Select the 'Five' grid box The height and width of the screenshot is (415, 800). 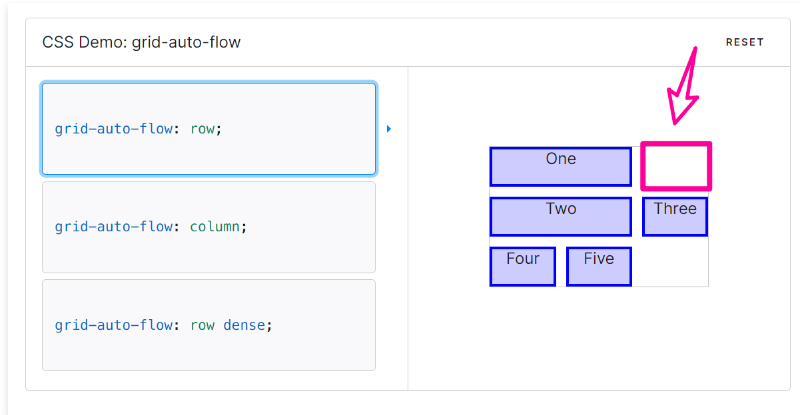598,266
